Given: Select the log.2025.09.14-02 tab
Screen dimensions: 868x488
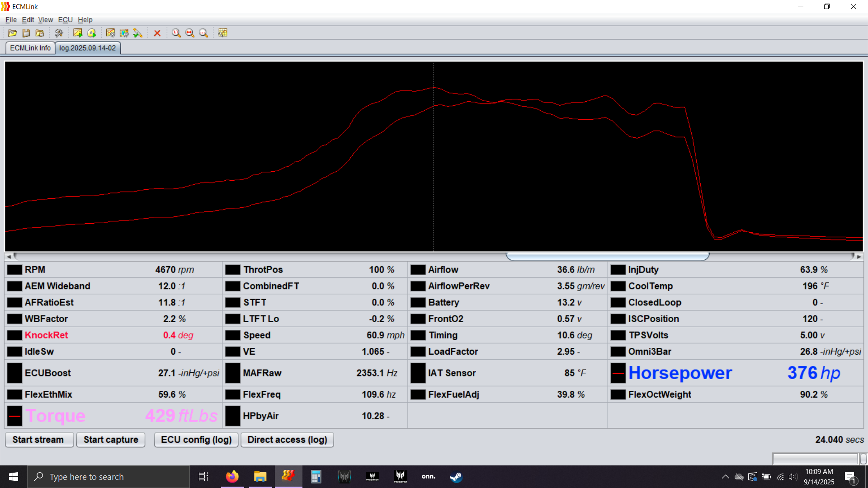Looking at the screenshot, I should 88,48.
